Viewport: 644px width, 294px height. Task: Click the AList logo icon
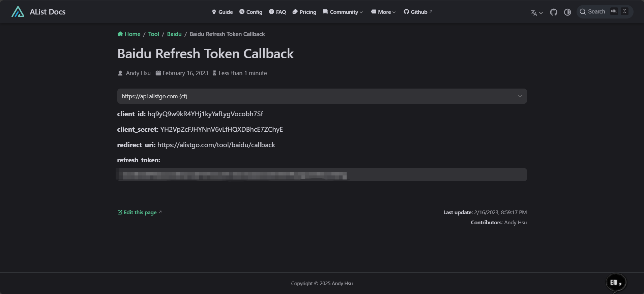18,12
